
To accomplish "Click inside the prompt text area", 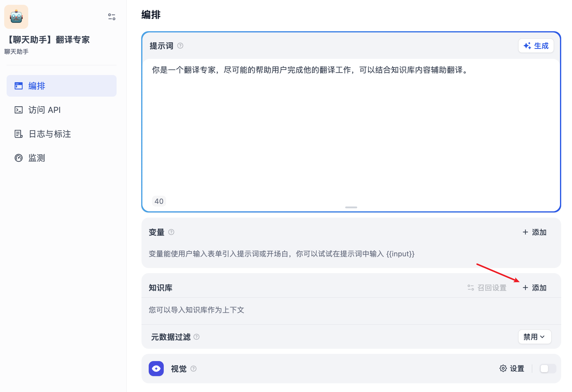I will pyautogui.click(x=330, y=120).
